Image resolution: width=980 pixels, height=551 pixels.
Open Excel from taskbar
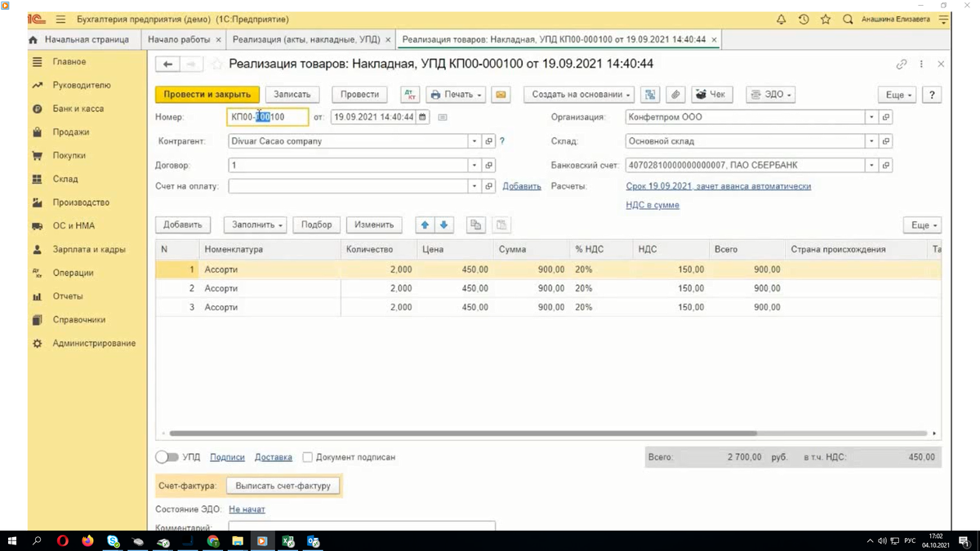pos(288,540)
